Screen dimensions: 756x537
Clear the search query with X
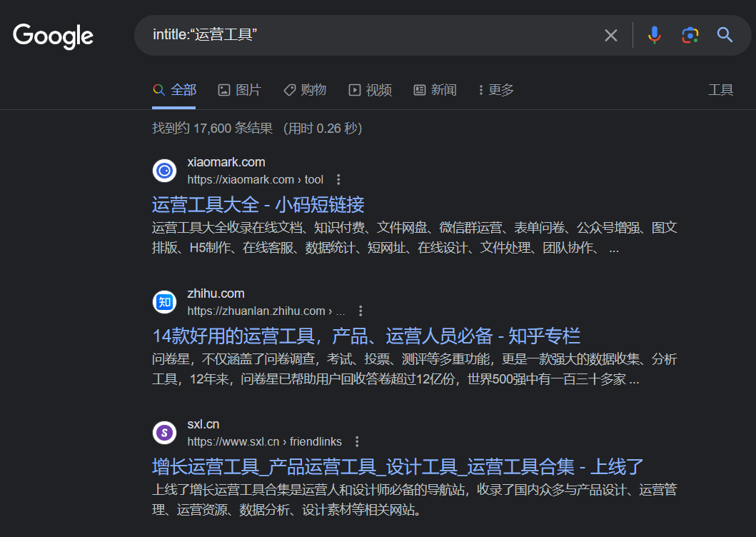point(611,35)
